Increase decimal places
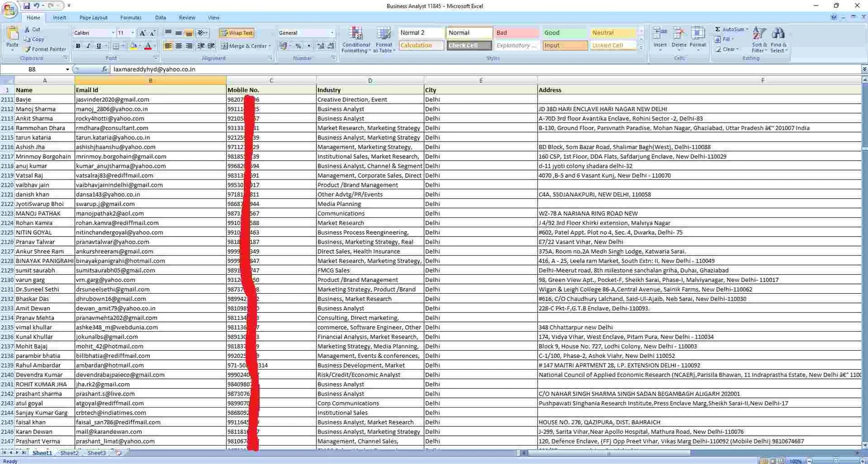This screenshot has width=868, height=464. (x=320, y=46)
